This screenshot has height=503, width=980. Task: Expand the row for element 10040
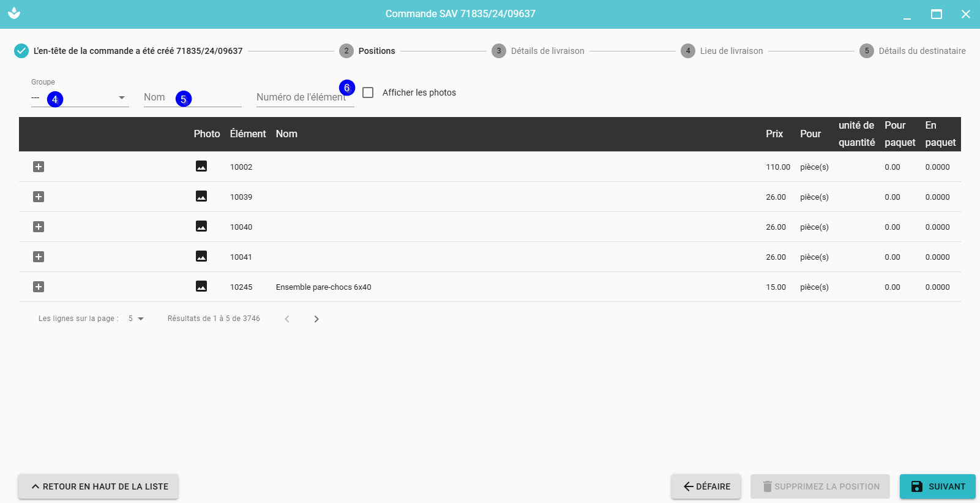39,227
